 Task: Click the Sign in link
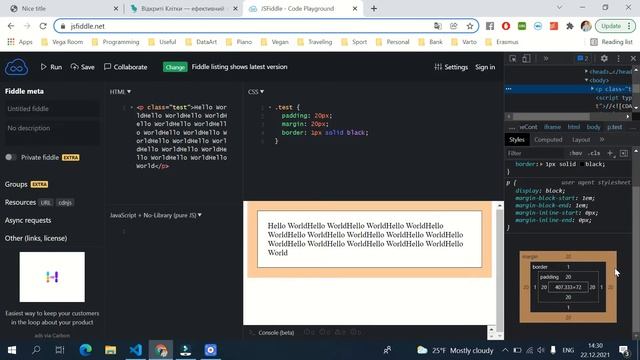485,67
